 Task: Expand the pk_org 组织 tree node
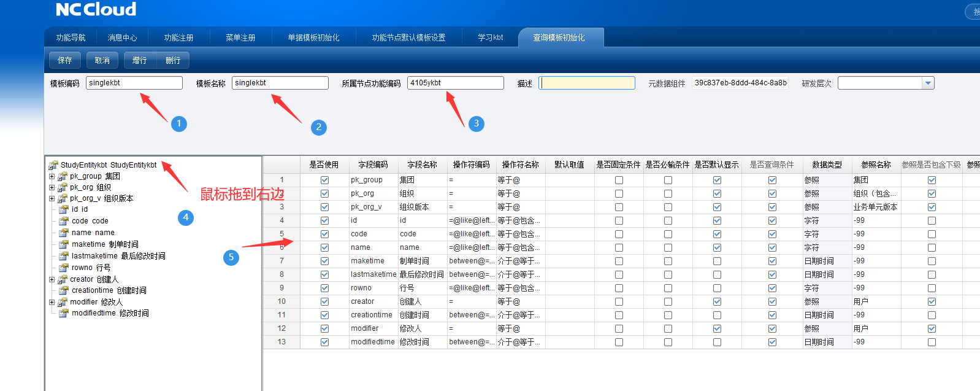(52, 187)
